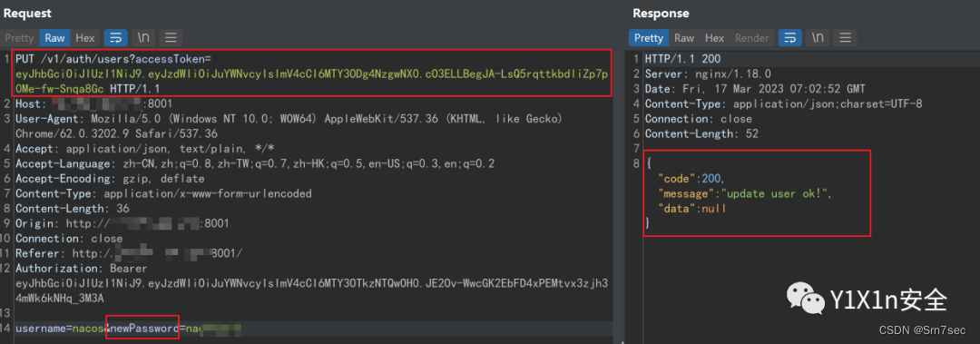Select the Raw tab in Request panel
This screenshot has width=980, height=344.
pyautogui.click(x=54, y=38)
